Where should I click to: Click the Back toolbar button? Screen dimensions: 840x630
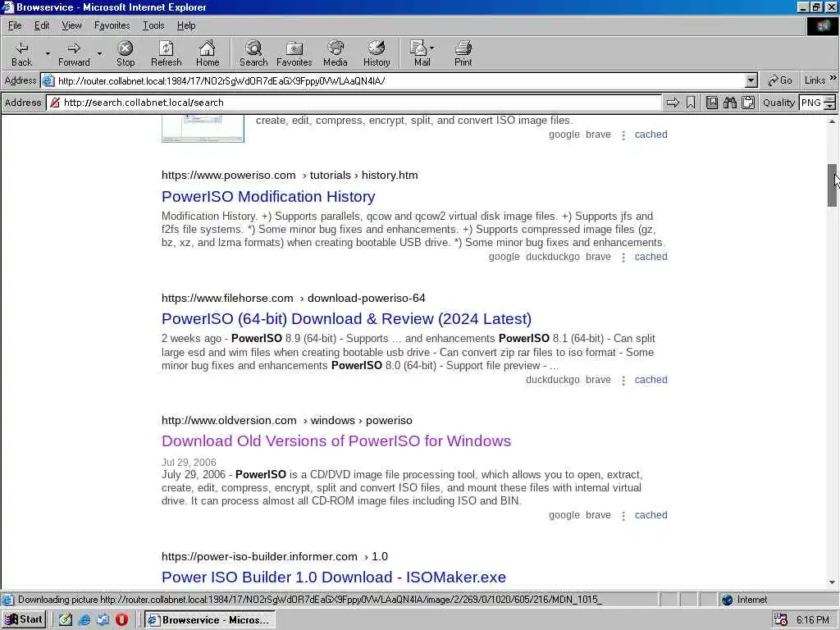[x=21, y=53]
